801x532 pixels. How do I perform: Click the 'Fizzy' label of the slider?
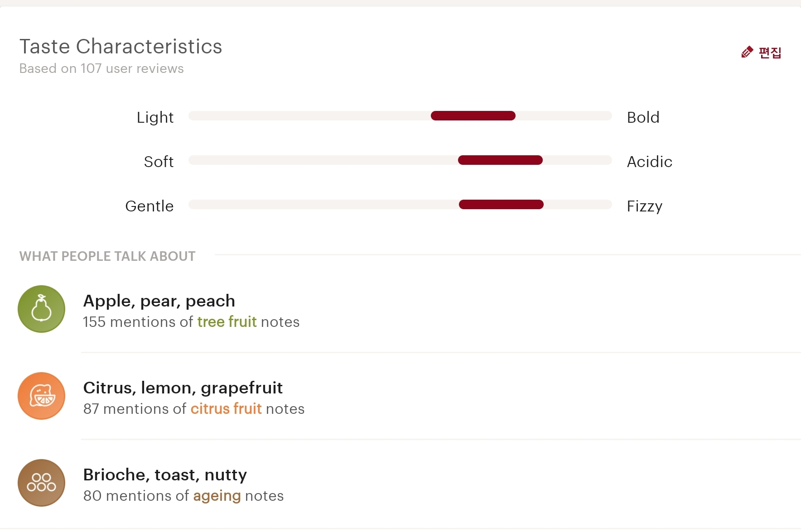644,206
